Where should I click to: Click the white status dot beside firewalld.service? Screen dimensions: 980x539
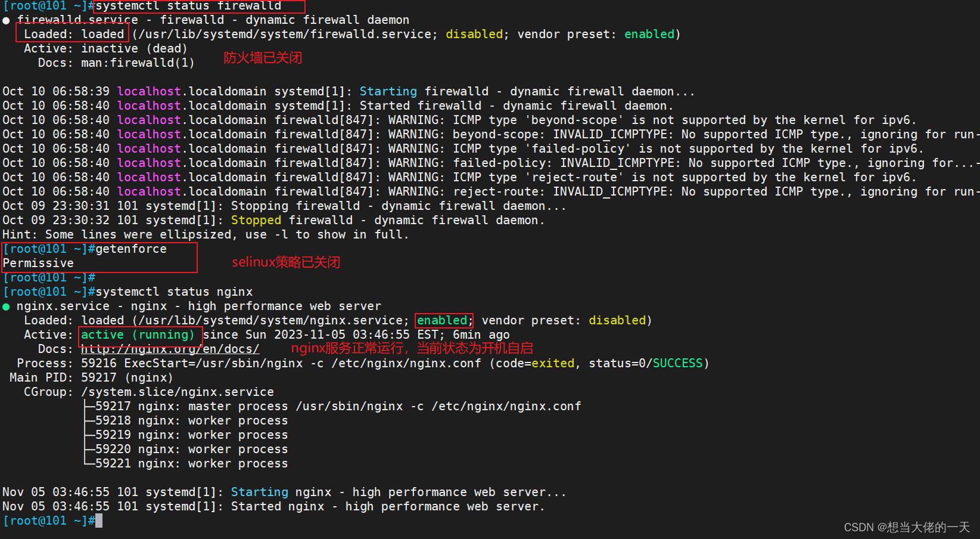click(x=6, y=21)
